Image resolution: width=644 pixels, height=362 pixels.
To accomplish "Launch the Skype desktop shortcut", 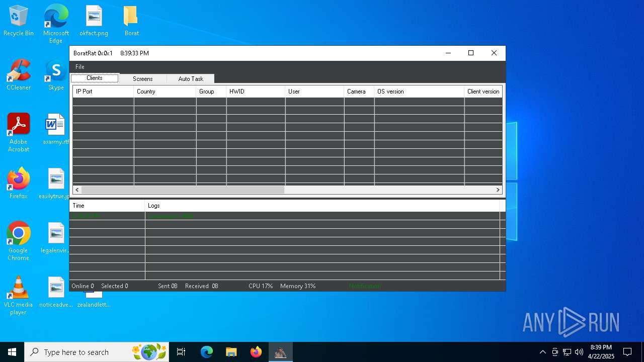I will (56, 75).
